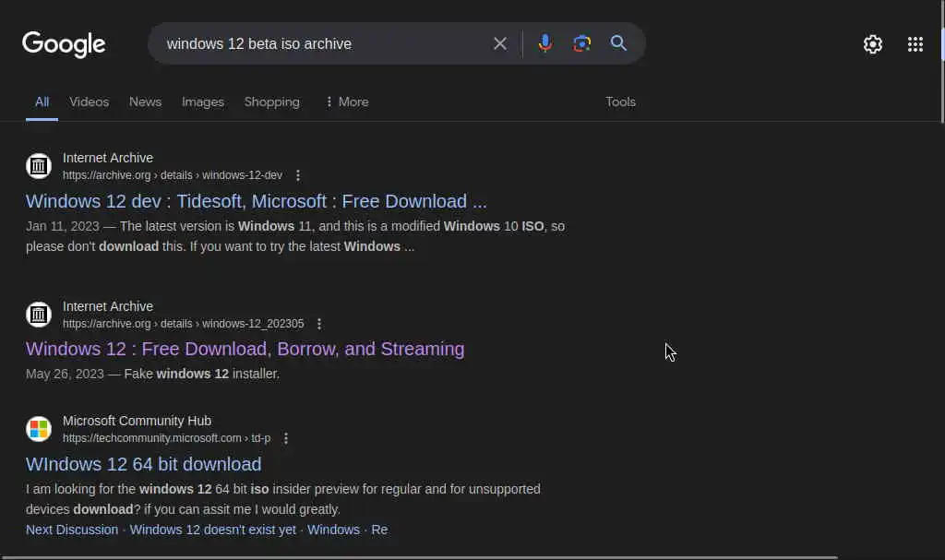945x560 pixels.
Task: Open the Tools filter options
Action: (620, 101)
